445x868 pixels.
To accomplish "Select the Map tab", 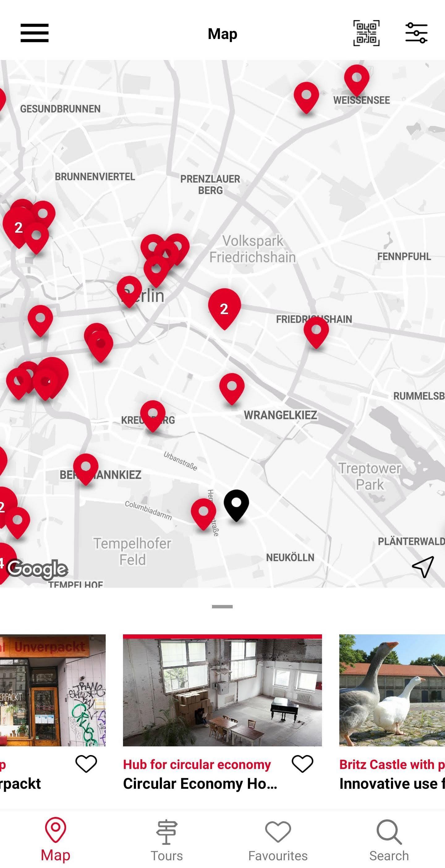I will pyautogui.click(x=56, y=839).
